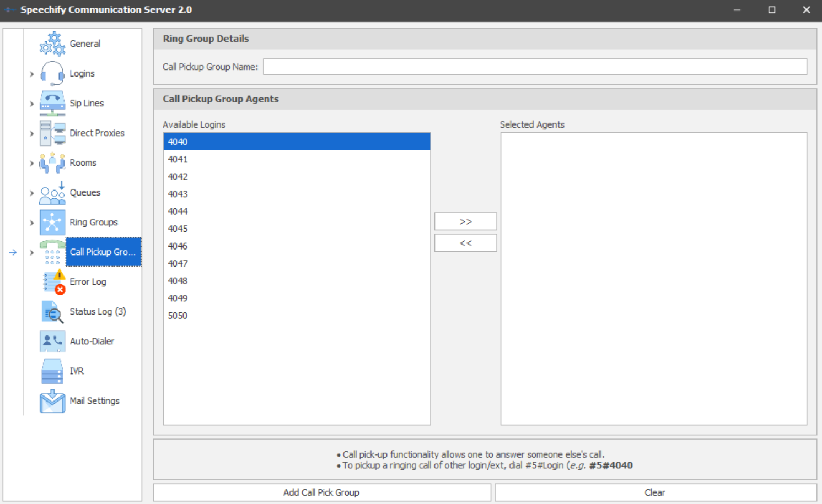Select login 4049 in Available Logins
The height and width of the screenshot is (504, 822).
297,298
